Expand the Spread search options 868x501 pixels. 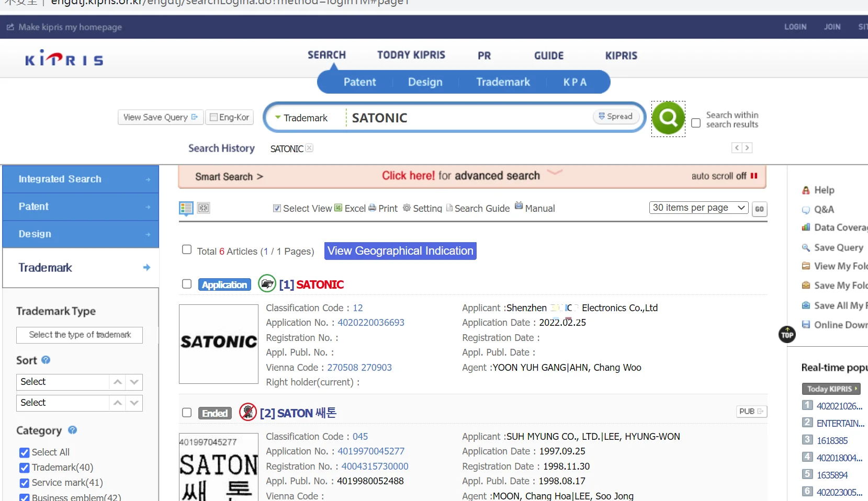[616, 117]
